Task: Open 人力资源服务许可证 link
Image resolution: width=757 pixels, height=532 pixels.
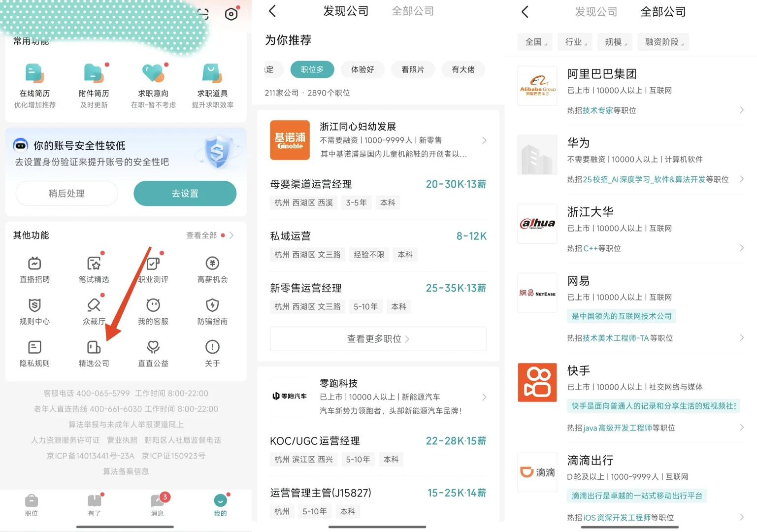Action: (x=66, y=440)
